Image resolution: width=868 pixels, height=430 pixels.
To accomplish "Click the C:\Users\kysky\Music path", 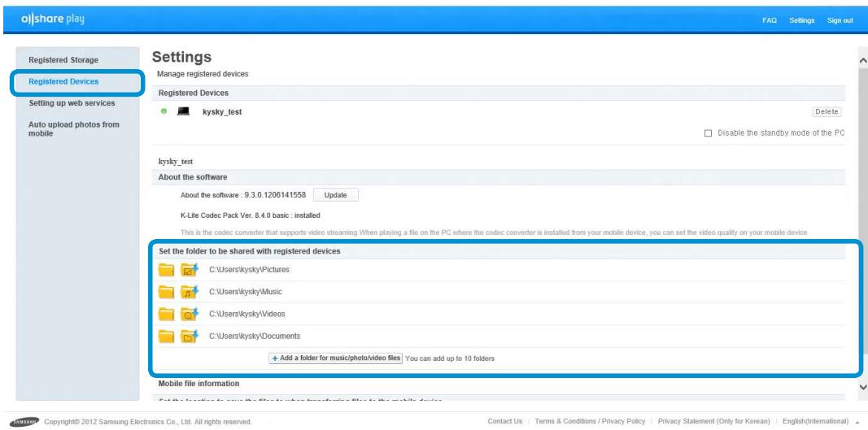I will pyautogui.click(x=245, y=292).
